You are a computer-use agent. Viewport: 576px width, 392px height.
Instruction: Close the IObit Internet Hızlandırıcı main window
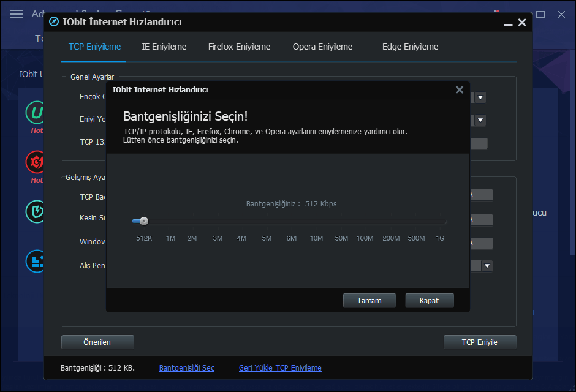pos(522,23)
